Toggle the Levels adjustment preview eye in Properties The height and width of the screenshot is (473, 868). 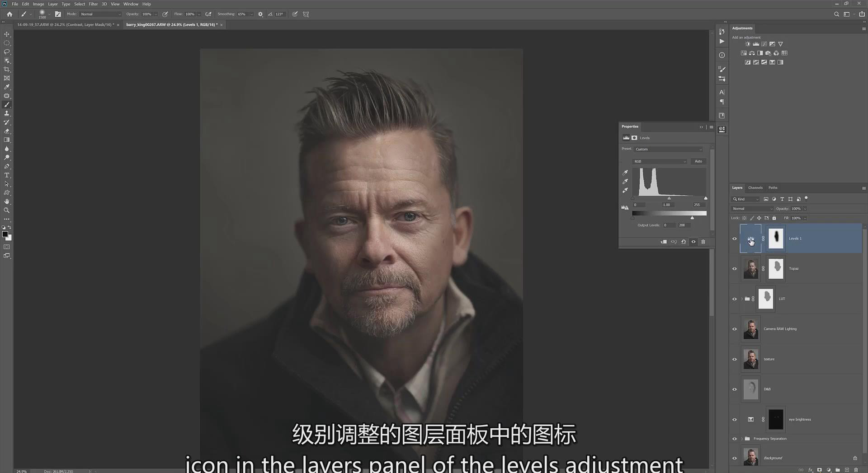click(693, 242)
